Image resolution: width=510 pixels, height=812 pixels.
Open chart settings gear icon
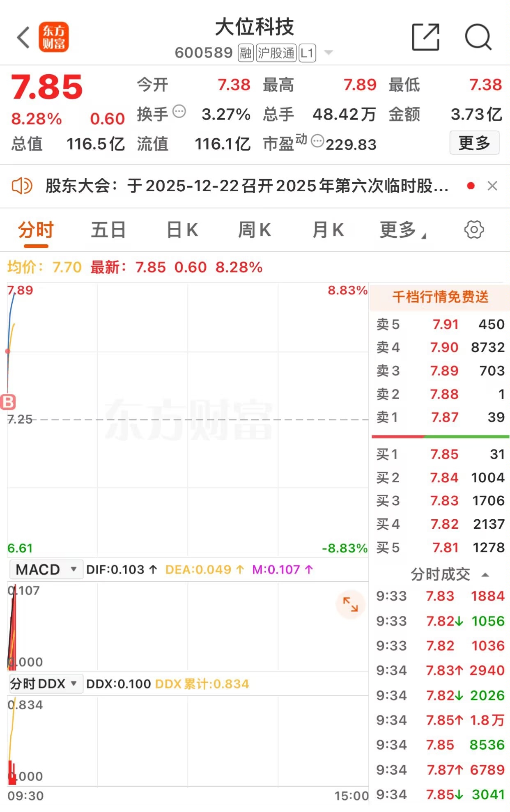[x=474, y=229]
